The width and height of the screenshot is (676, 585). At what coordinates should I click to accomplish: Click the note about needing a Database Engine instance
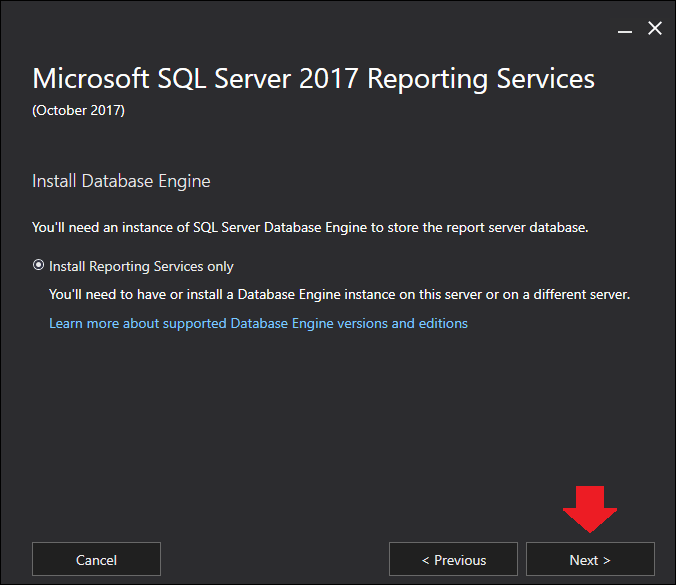pyautogui.click(x=339, y=294)
